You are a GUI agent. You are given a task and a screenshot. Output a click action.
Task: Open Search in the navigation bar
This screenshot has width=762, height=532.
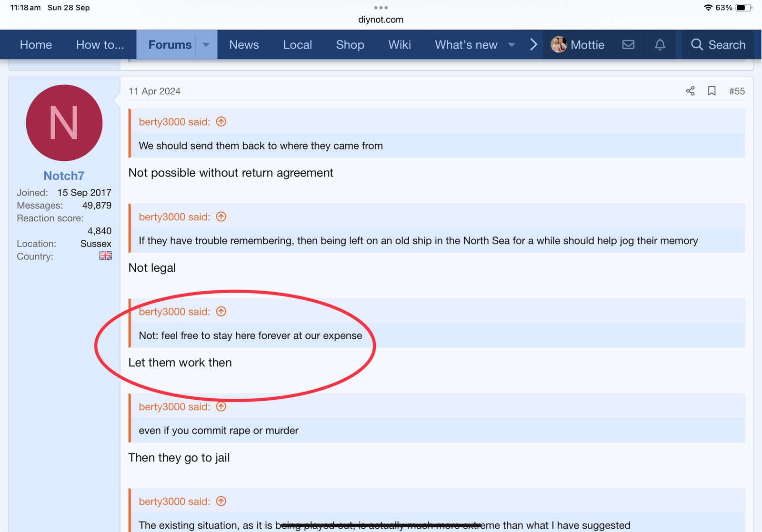coord(718,45)
